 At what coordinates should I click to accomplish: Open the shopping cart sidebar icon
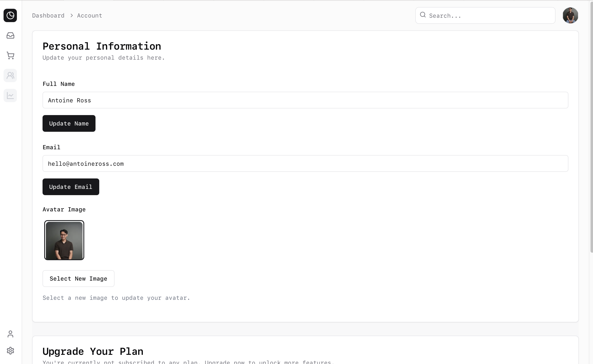[10, 56]
